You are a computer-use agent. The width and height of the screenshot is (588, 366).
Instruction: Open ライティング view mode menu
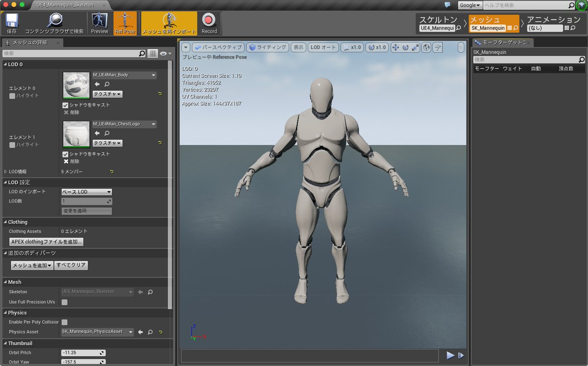[x=268, y=48]
